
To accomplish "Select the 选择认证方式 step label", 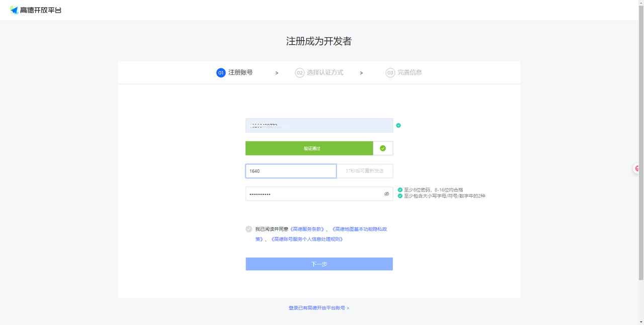I will click(x=325, y=72).
